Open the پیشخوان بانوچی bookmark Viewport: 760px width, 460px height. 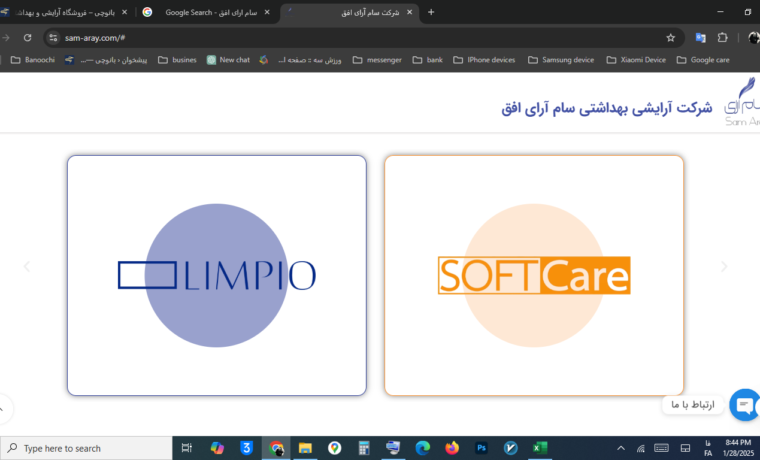(x=106, y=60)
